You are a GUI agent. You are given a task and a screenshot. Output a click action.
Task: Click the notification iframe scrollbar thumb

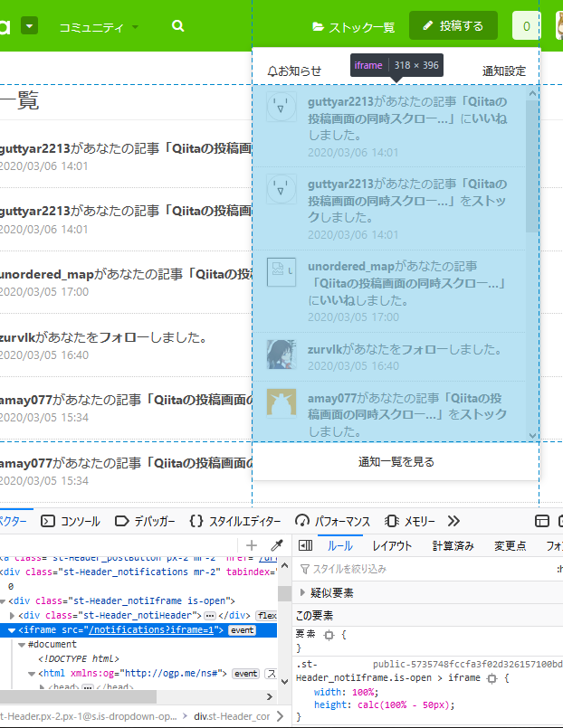[532, 166]
